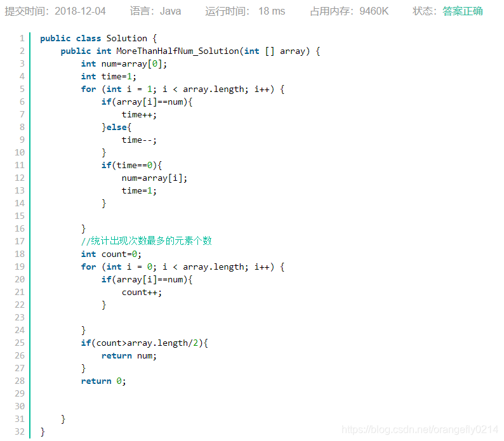Click the 'return num;' statement
Screen dimensions: 504x441
point(129,355)
